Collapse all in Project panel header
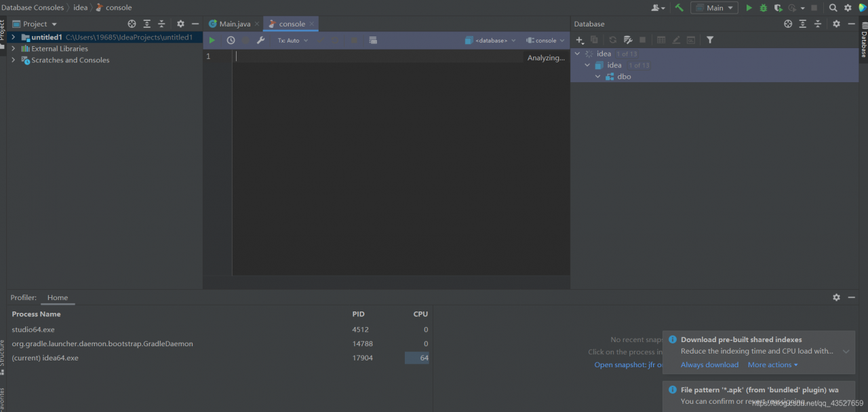The height and width of the screenshot is (412, 868). 161,24
